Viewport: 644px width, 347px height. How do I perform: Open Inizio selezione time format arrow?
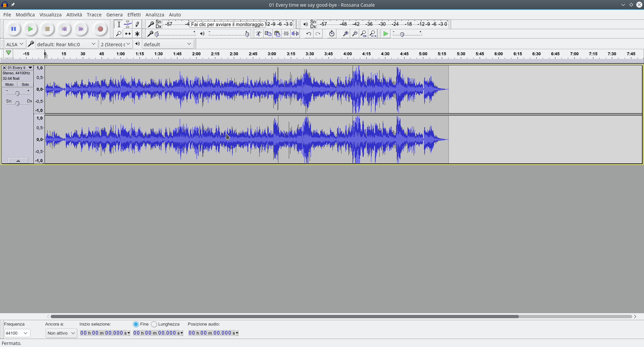coord(129,333)
